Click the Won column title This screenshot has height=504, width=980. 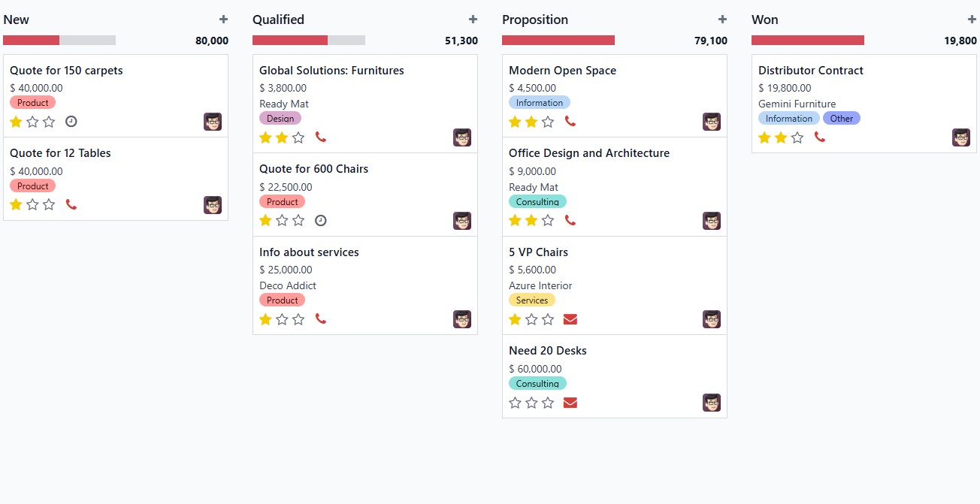(x=765, y=20)
